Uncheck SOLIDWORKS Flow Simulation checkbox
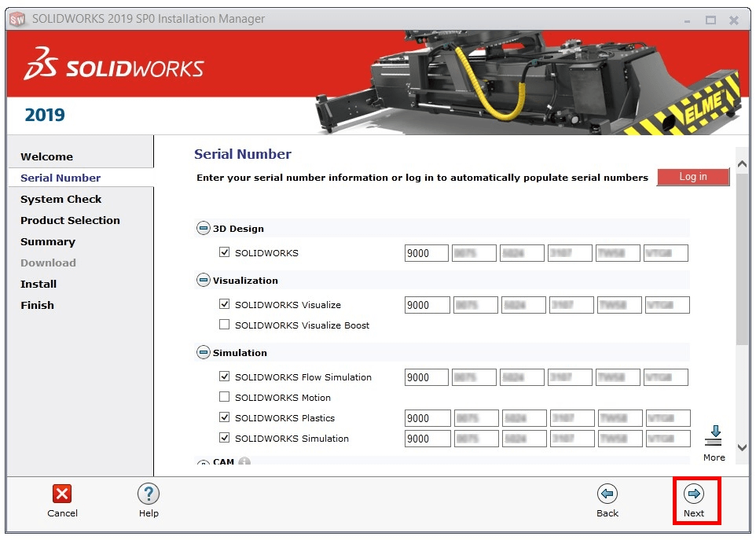756x540 pixels. (224, 377)
